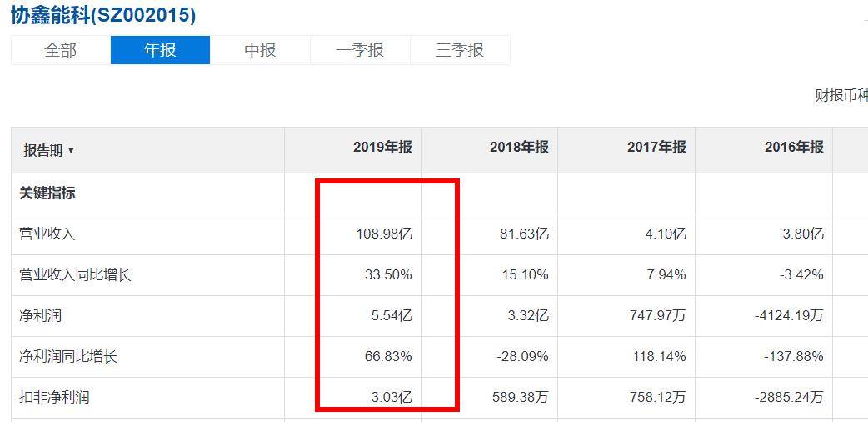Select the 2018年报 column header
This screenshot has width=868, height=422.
(519, 147)
